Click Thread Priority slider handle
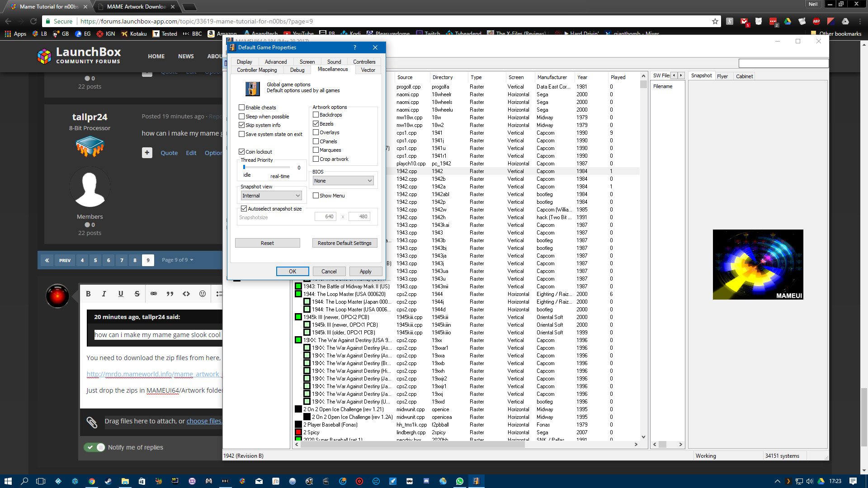Viewport: 868px width, 488px height. (x=244, y=167)
